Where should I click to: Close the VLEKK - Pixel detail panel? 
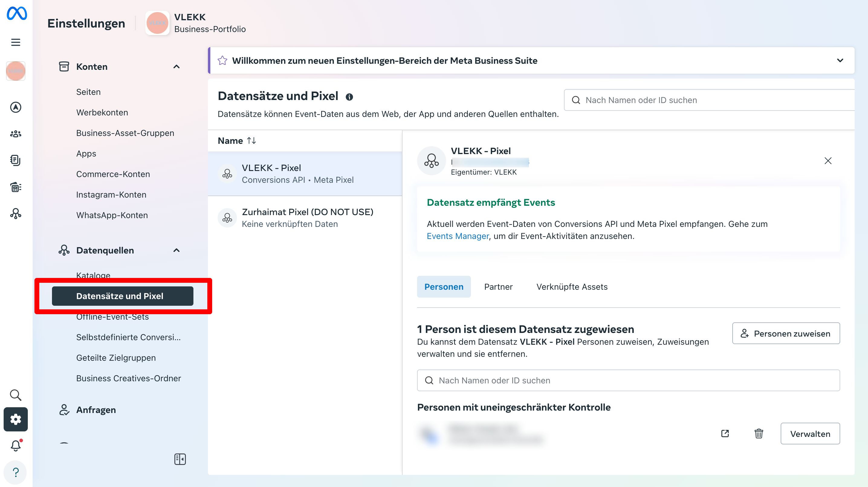point(828,161)
